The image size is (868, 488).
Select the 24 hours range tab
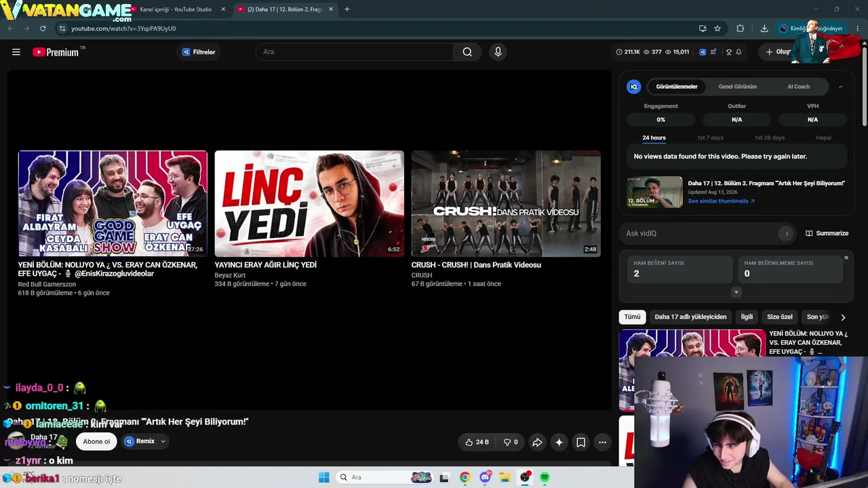pos(654,138)
